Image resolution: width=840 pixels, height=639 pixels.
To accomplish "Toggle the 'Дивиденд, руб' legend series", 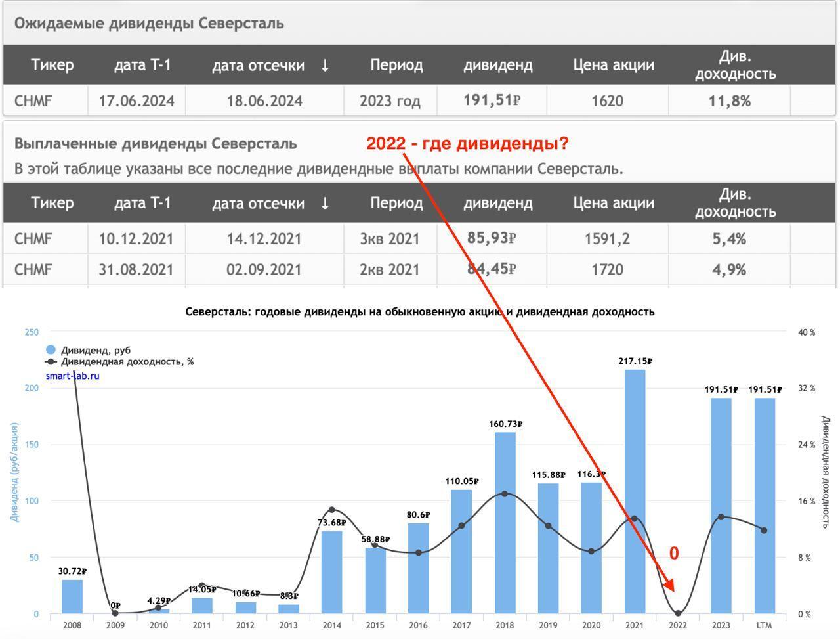I will click(x=95, y=351).
